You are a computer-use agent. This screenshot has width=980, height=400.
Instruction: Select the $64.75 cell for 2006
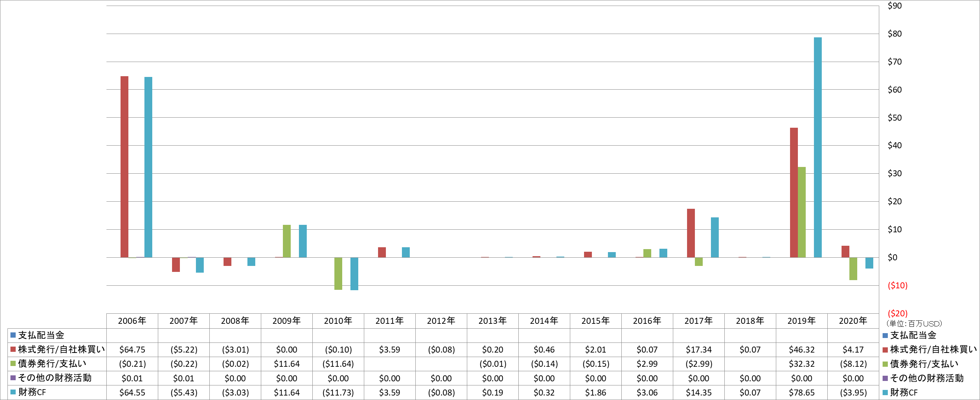(x=132, y=349)
